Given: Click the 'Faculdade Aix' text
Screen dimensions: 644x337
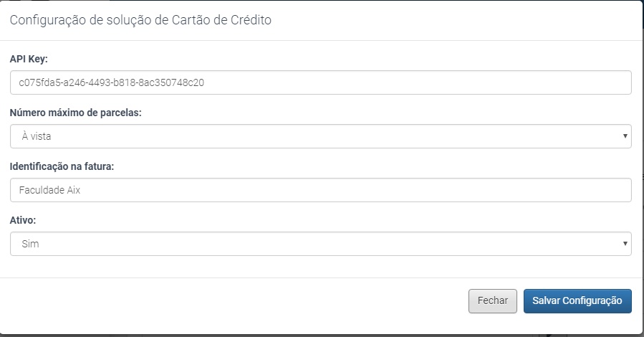Looking at the screenshot, I should (x=52, y=190).
